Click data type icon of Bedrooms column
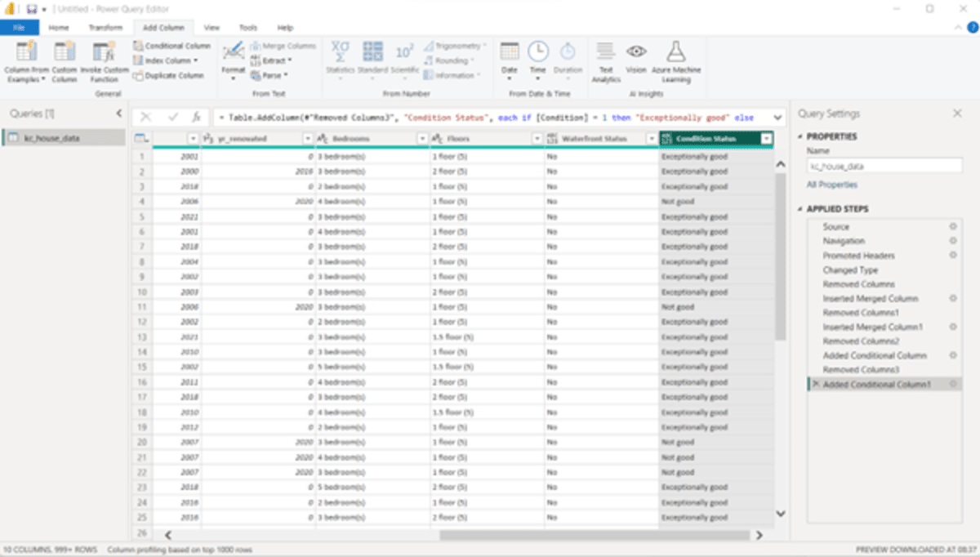 click(x=323, y=139)
